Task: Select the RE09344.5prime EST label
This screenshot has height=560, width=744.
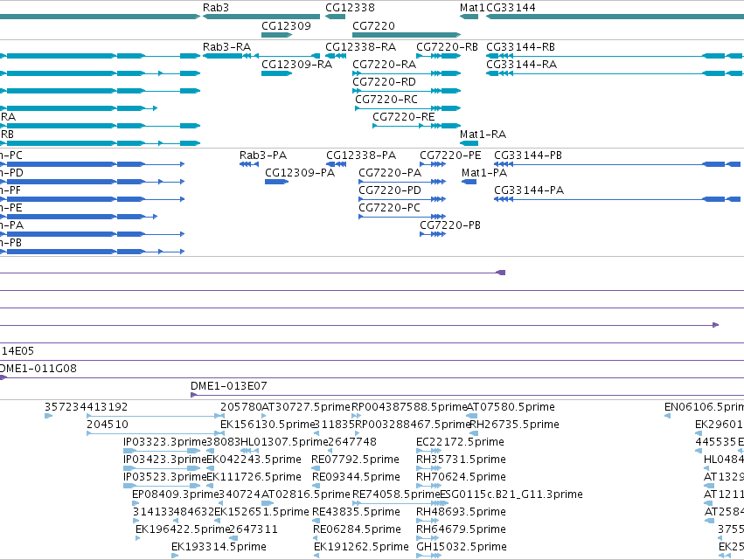Action: 357,476
